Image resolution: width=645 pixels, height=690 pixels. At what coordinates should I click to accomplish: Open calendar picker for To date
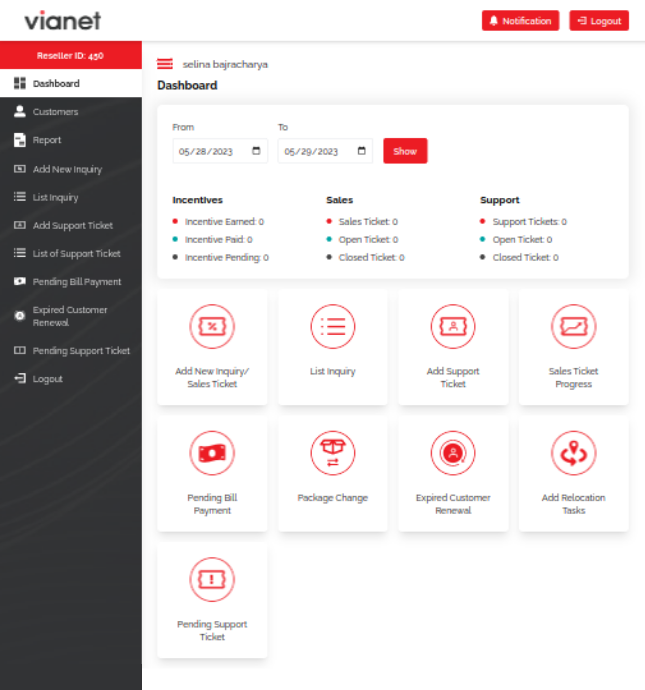tap(362, 151)
